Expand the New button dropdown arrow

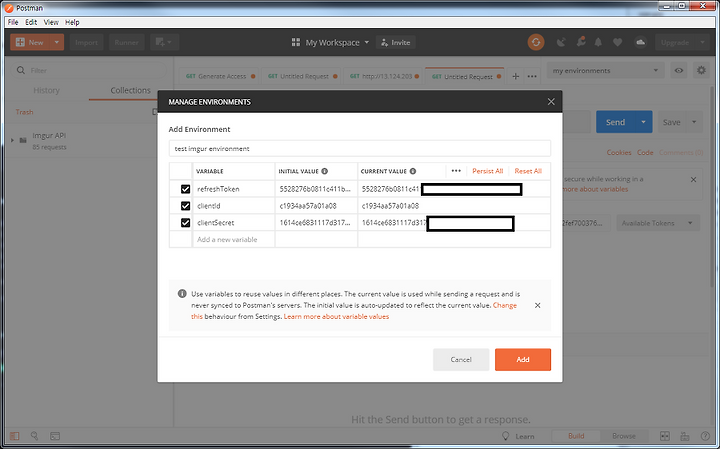57,42
